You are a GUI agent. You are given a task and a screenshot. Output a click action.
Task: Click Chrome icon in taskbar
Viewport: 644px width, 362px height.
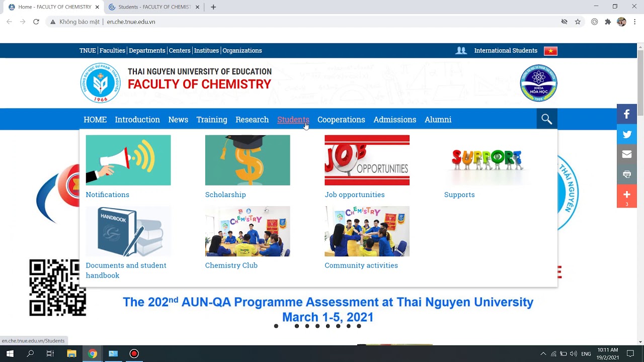click(x=92, y=353)
